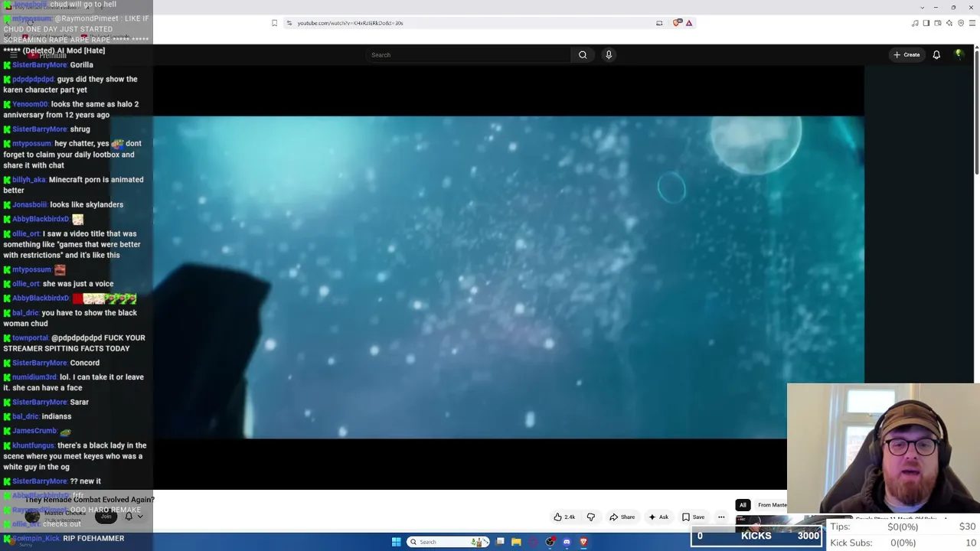Click the Brave Shields lion icon
The image size is (980, 551).
tap(677, 23)
